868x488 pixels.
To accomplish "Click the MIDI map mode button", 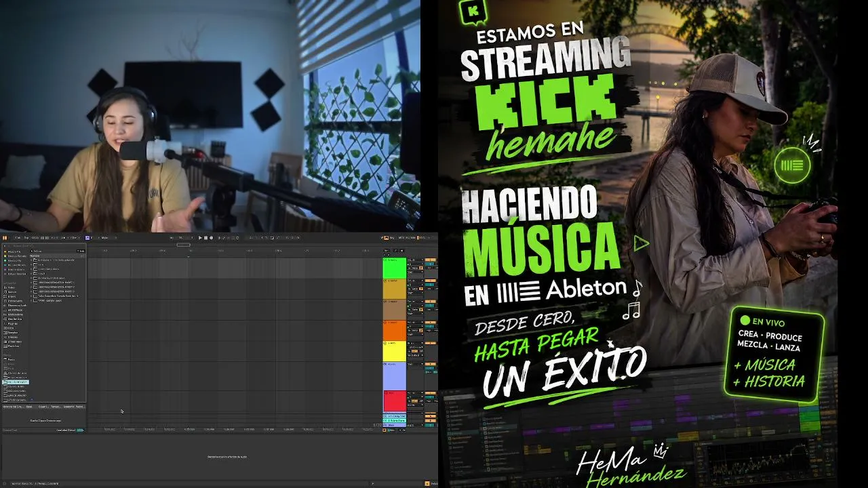I will click(401, 238).
